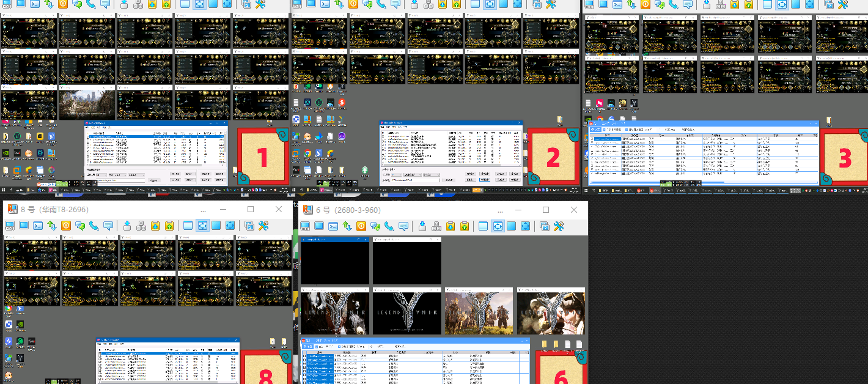Image resolution: width=868 pixels, height=384 pixels.
Task: Select landscape Legend of Ymir thumbnail in 6 号
Action: 478,311
